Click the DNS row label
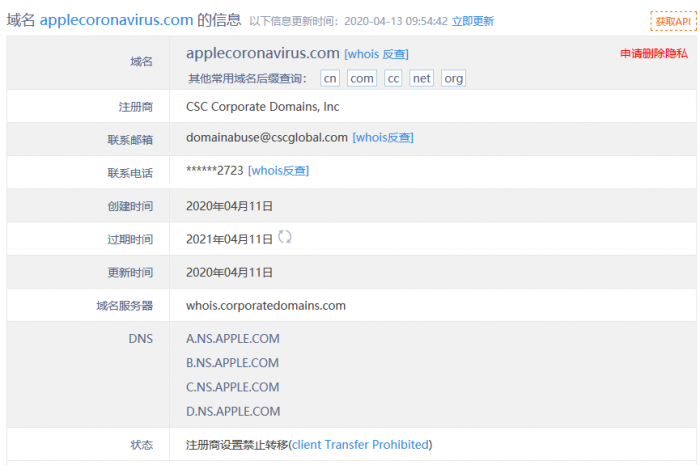 [141, 339]
